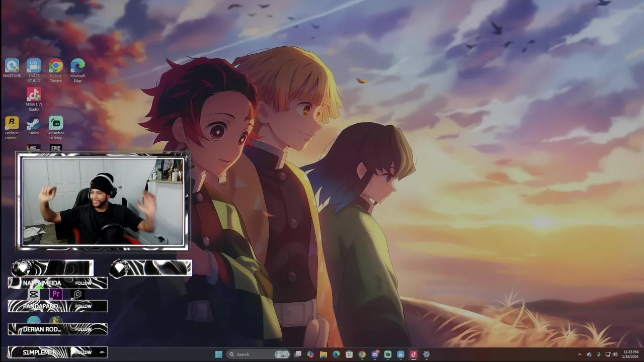This screenshot has height=362, width=644.
Task: Select the Steam desktop icon
Action: pos(34,126)
